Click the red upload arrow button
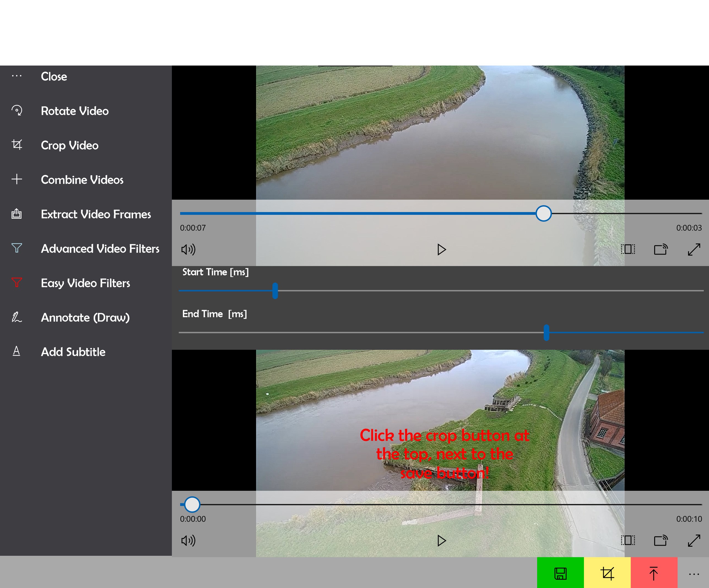Image resolution: width=709 pixels, height=588 pixels. click(654, 573)
